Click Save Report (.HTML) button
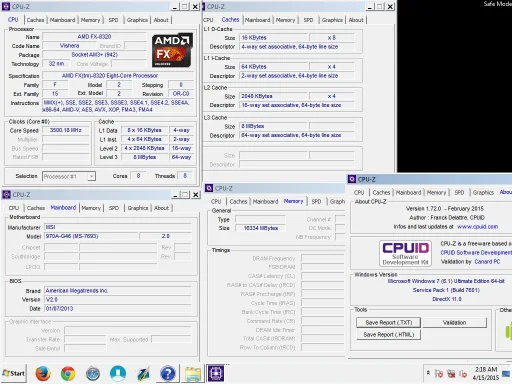 [389, 335]
